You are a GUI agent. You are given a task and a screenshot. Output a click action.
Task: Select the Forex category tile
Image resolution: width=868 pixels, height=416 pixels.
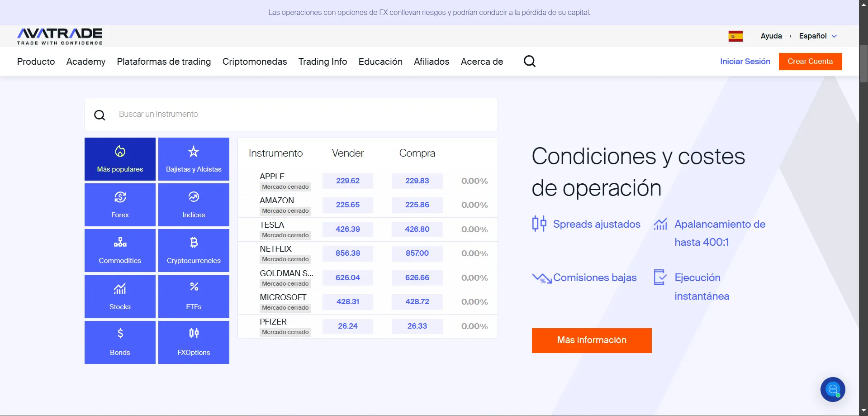click(120, 205)
